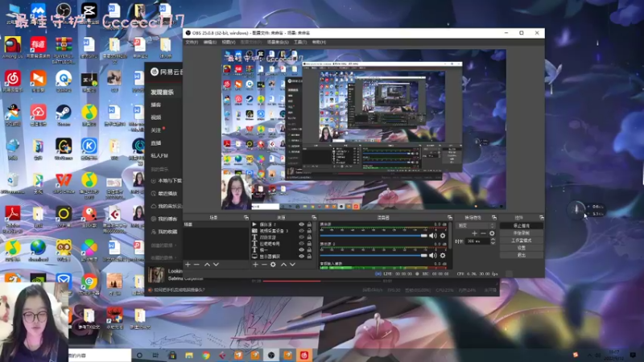The width and height of the screenshot is (644, 362).
Task: Remove the selected scene with minus icon
Action: [x=196, y=265]
